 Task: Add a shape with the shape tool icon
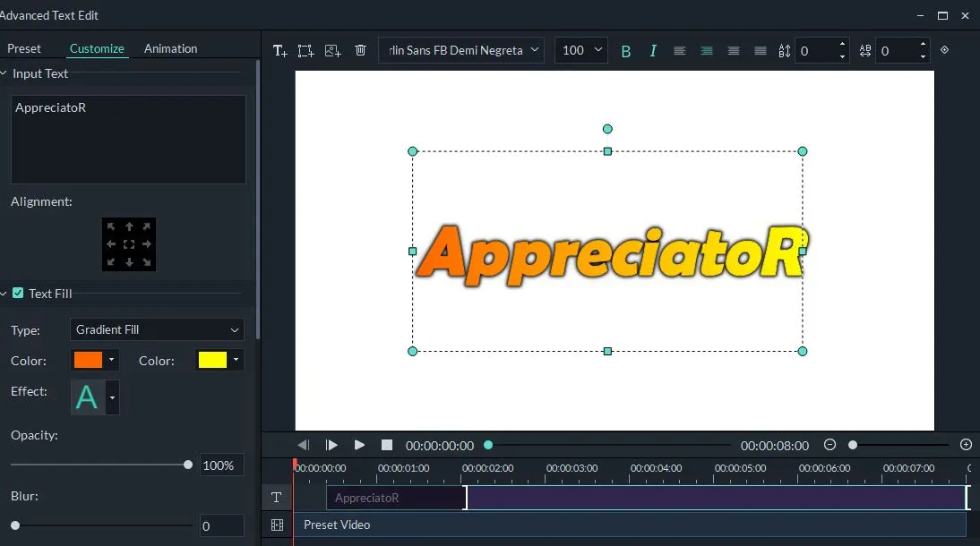305,51
